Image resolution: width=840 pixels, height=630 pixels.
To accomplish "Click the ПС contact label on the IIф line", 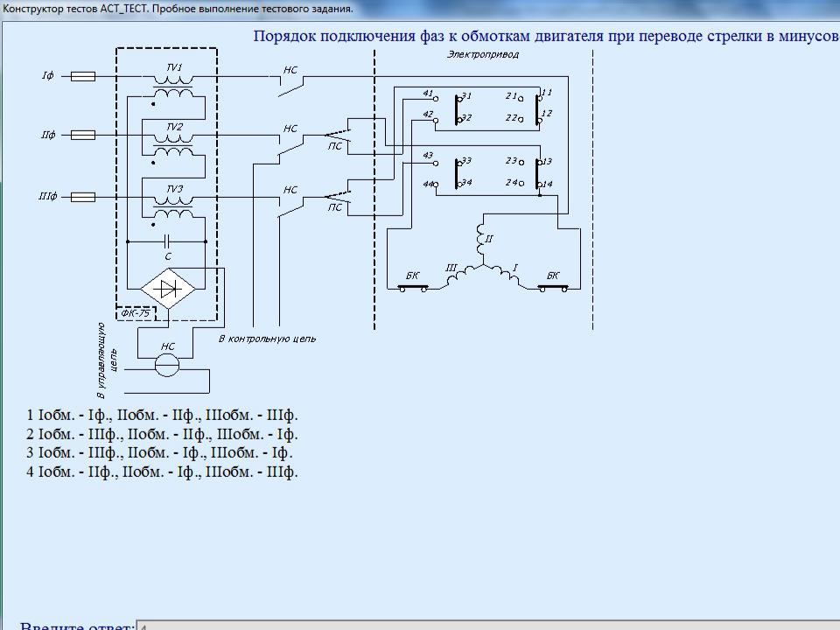I will [335, 146].
